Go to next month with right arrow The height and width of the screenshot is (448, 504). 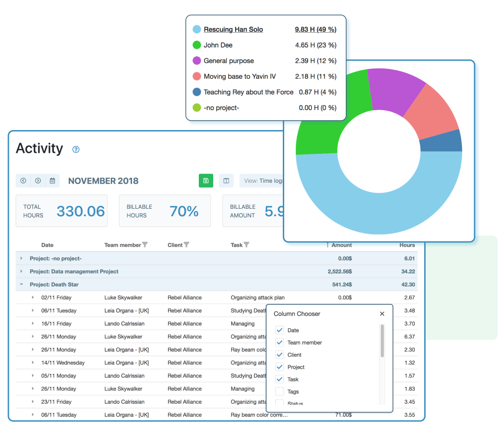pyautogui.click(x=38, y=181)
